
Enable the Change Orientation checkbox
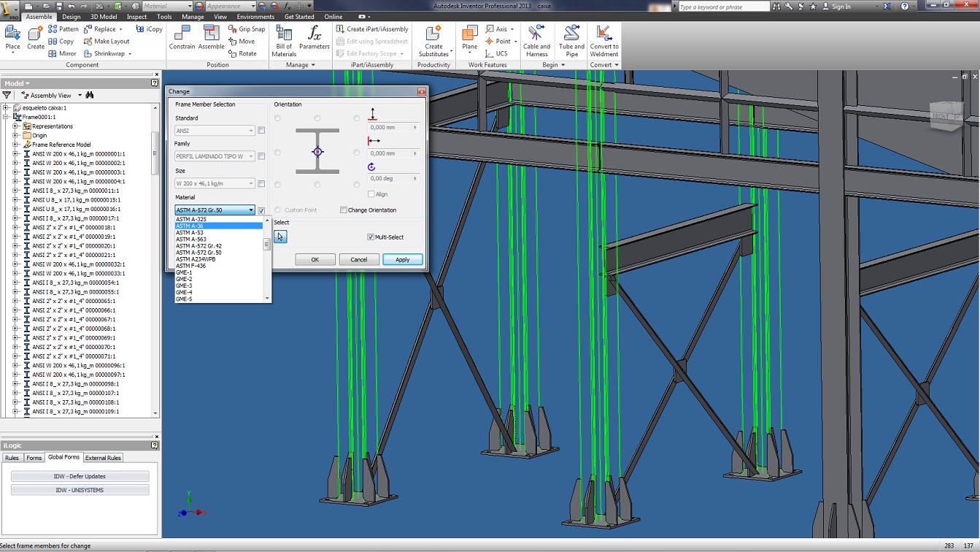344,210
